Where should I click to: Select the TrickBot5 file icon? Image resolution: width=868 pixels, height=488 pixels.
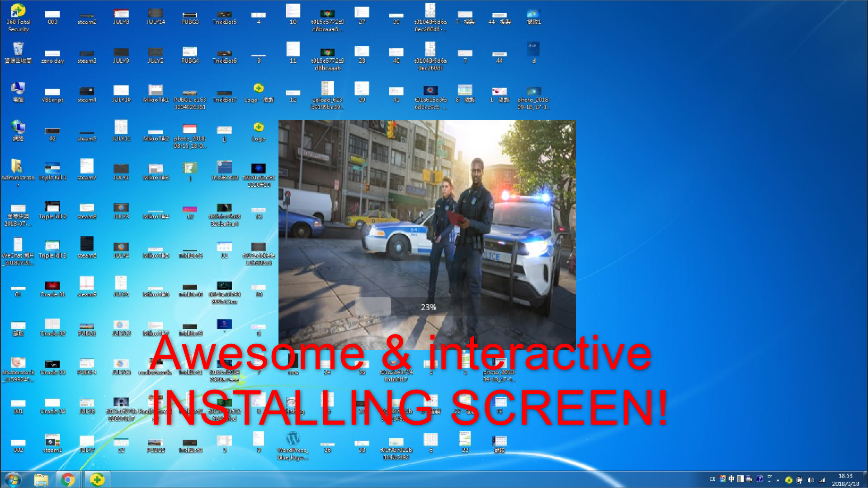tap(224, 18)
